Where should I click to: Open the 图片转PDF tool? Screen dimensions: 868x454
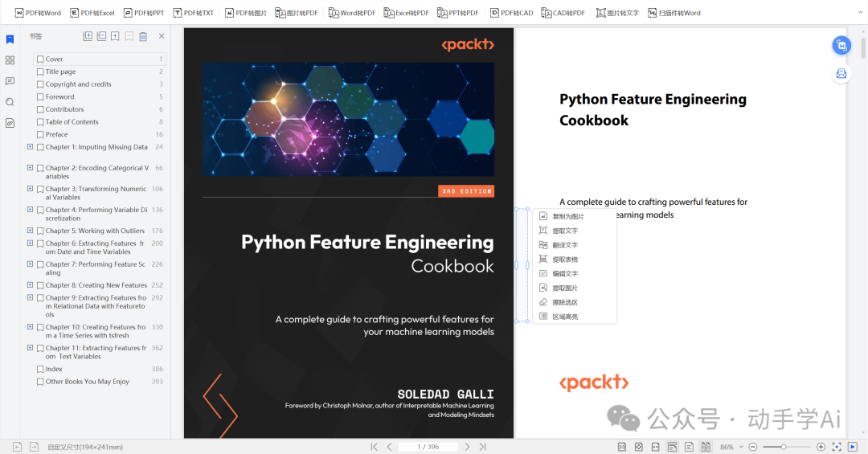pos(297,13)
